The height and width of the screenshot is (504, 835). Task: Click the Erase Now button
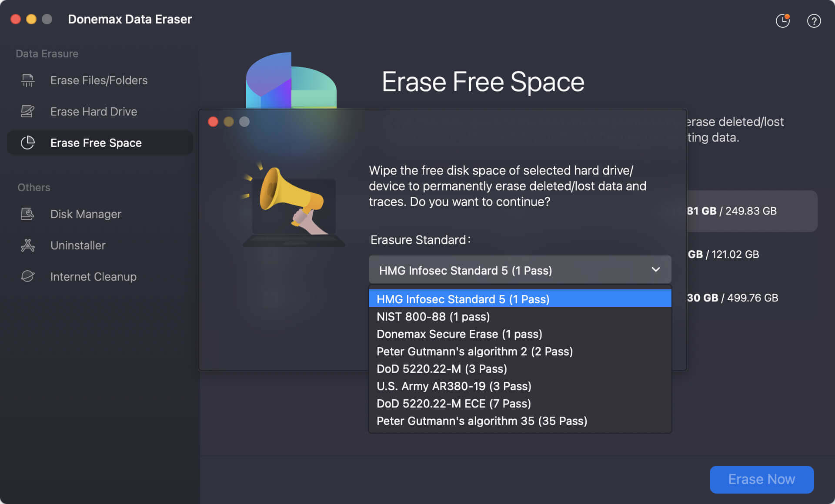click(x=762, y=479)
